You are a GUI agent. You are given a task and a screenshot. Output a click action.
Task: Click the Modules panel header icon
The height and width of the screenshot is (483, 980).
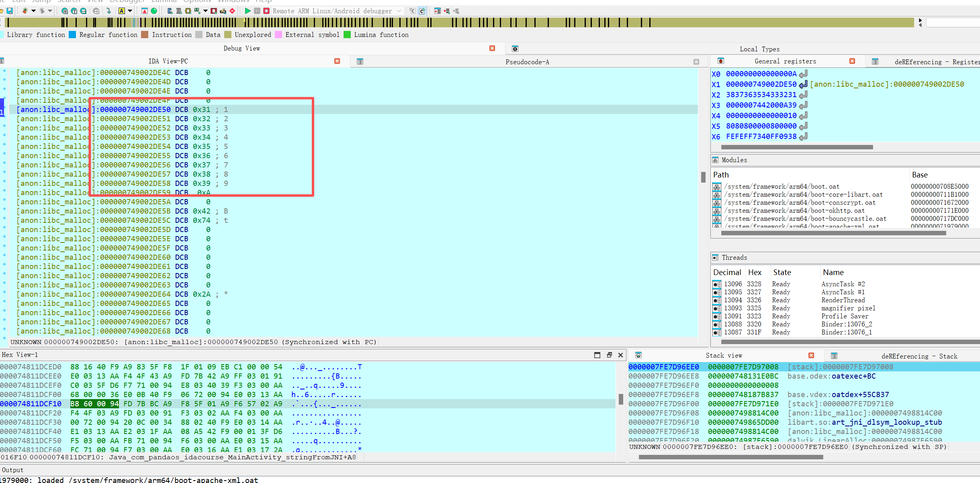[715, 160]
